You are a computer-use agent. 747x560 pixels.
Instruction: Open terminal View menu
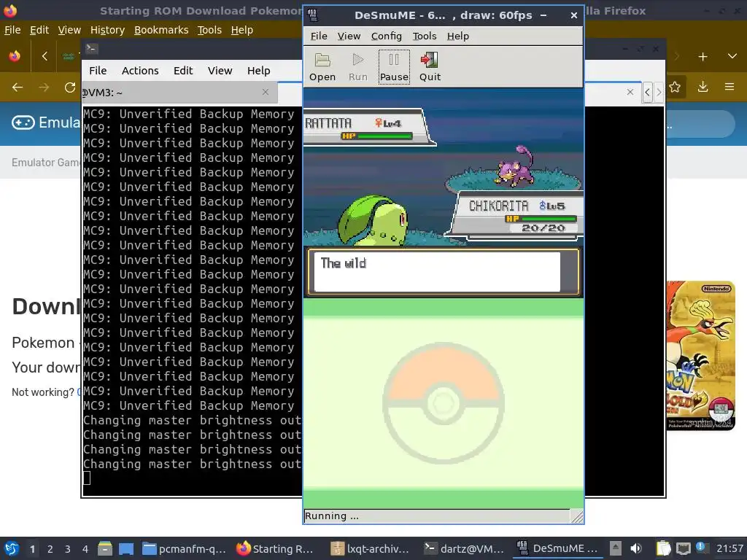(x=220, y=71)
